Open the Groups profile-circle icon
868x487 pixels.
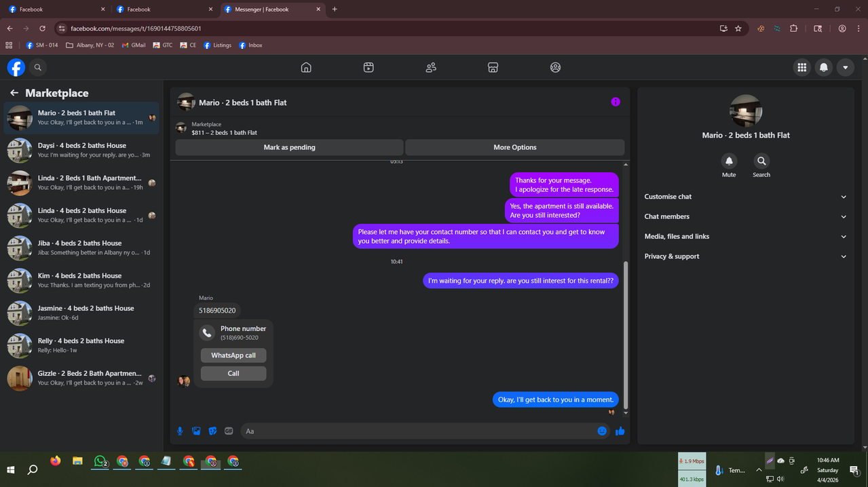point(556,67)
